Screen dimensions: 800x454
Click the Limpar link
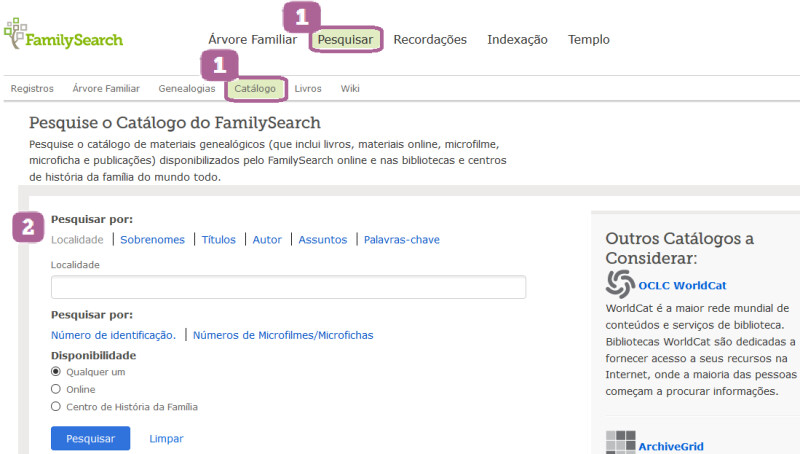click(166, 439)
